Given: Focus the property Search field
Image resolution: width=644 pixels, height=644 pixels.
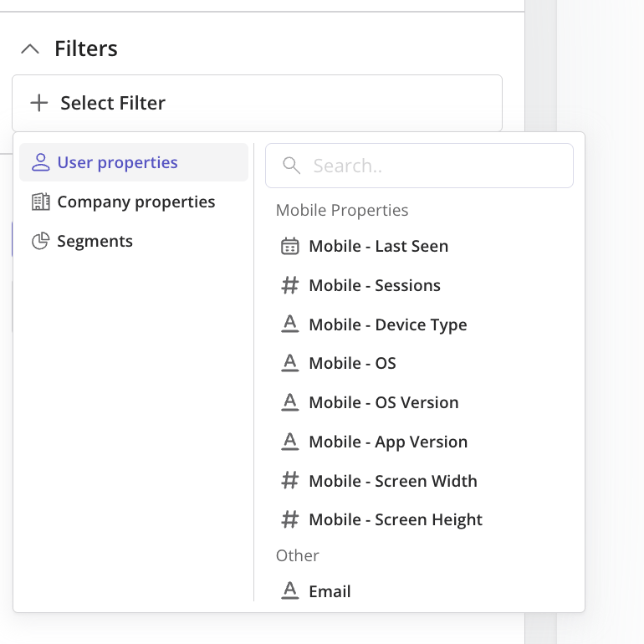Looking at the screenshot, I should point(419,166).
